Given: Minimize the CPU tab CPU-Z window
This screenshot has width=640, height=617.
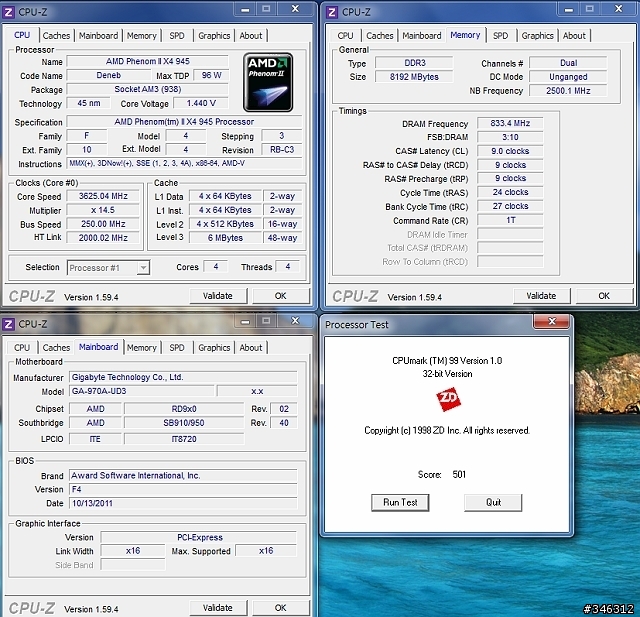Looking at the screenshot, I should (x=245, y=9).
